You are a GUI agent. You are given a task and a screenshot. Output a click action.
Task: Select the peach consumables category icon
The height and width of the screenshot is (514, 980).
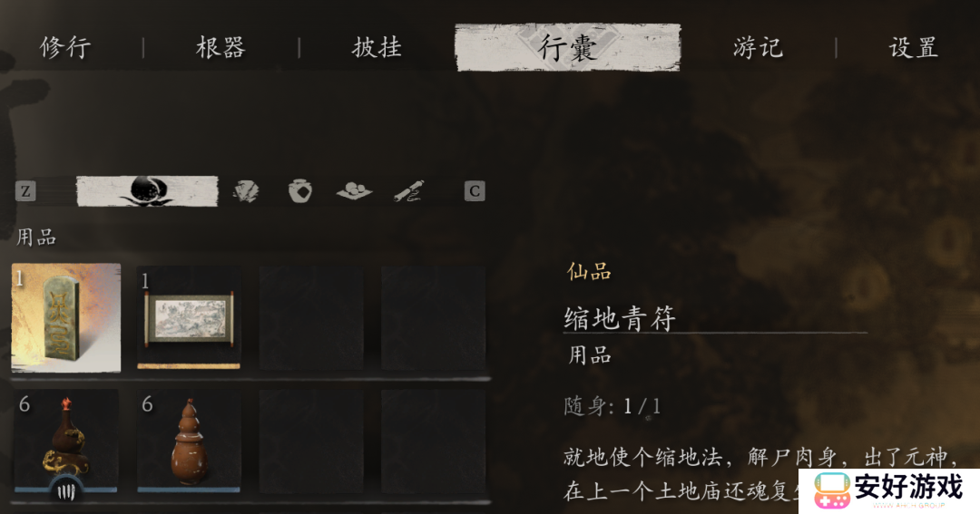pyautogui.click(x=148, y=190)
